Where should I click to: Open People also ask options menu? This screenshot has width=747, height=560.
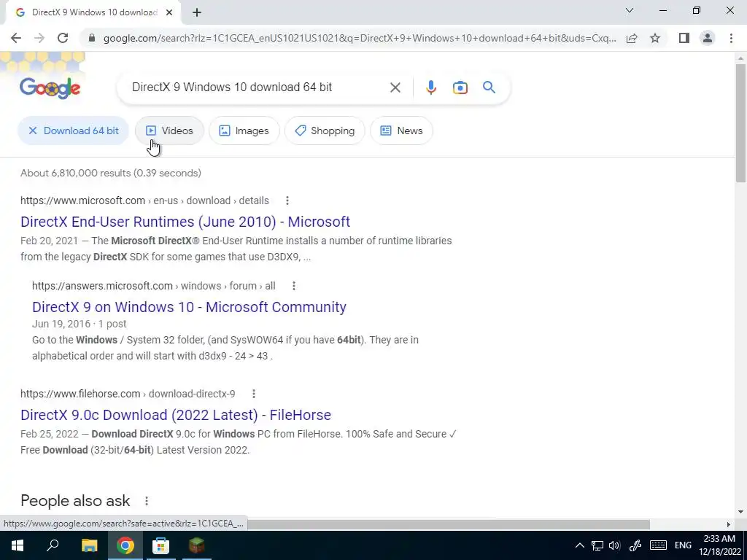(x=146, y=501)
